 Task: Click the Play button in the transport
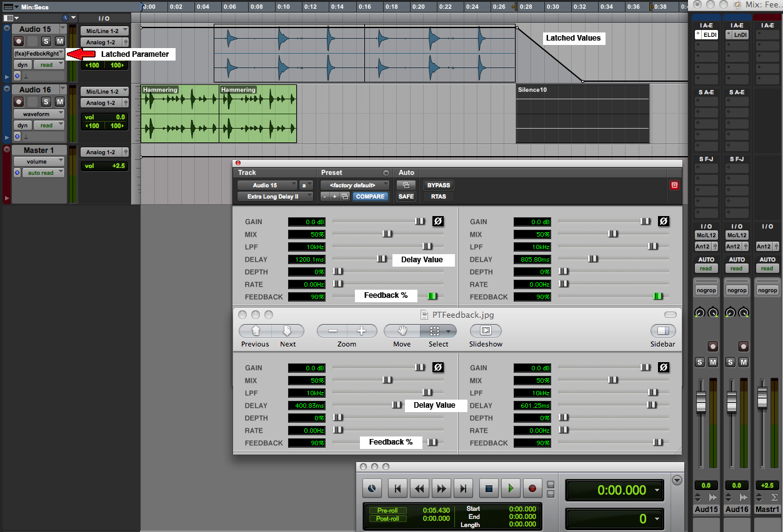511,488
